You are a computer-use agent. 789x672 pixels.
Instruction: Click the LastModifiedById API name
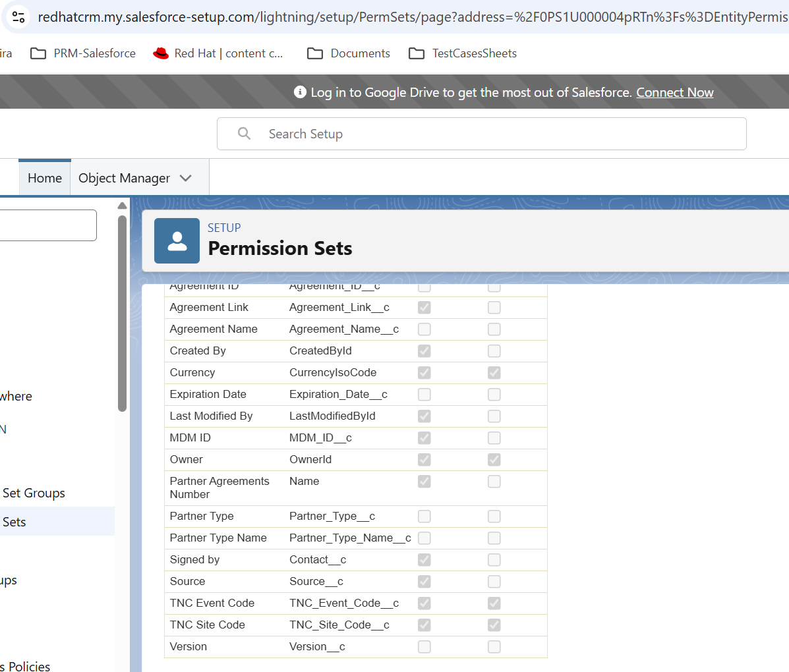click(332, 416)
